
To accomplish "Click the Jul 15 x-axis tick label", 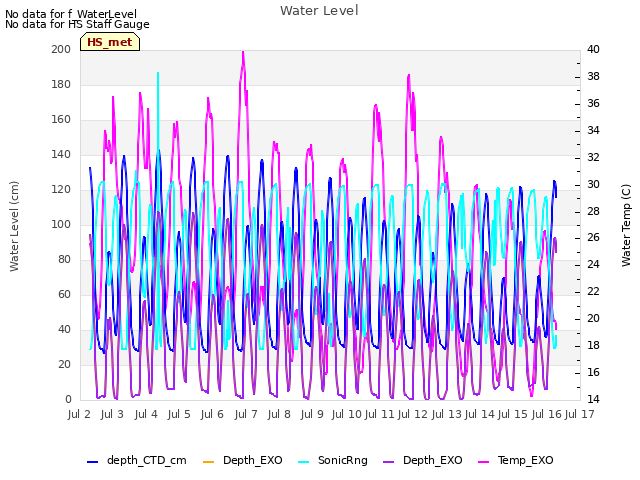I will coord(513,414).
